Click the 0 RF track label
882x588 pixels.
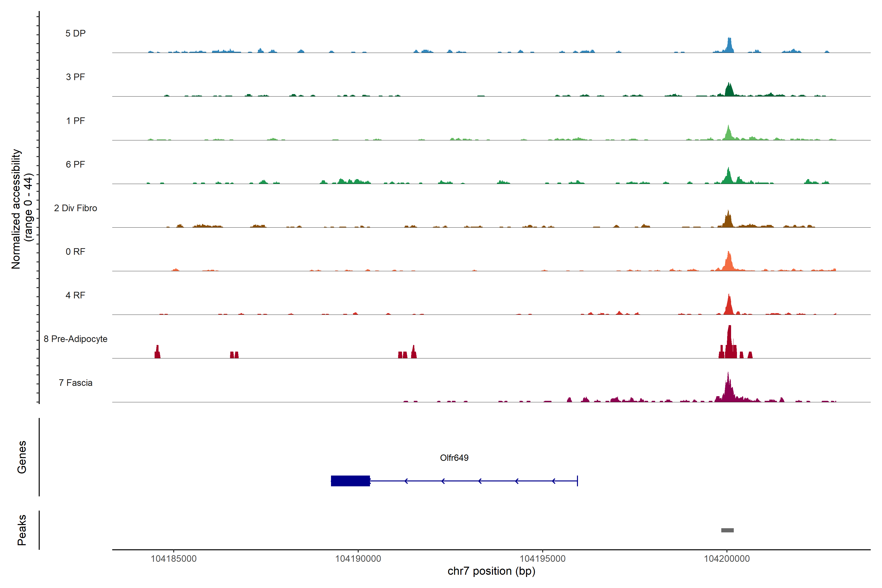coord(75,252)
